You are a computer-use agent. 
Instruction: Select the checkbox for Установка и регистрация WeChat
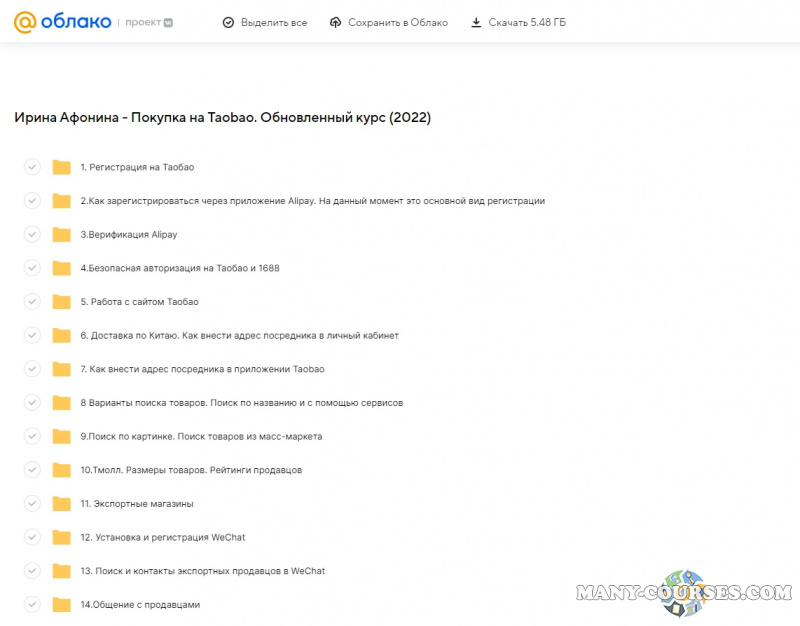coord(32,537)
